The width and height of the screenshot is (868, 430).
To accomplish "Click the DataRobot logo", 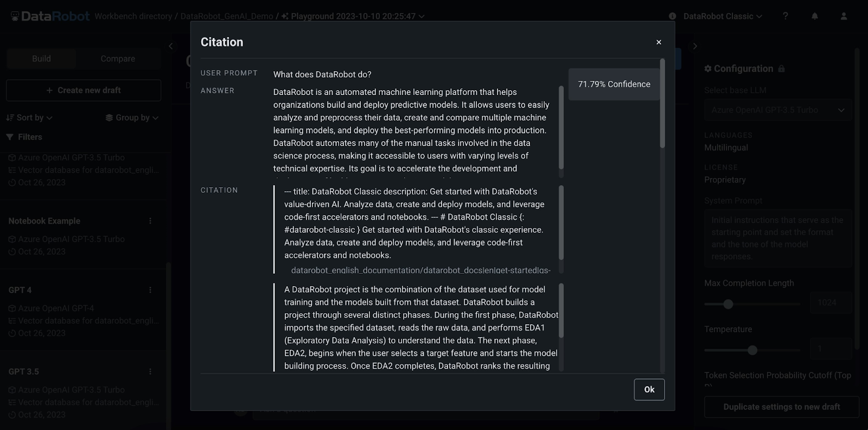I will click(x=50, y=16).
